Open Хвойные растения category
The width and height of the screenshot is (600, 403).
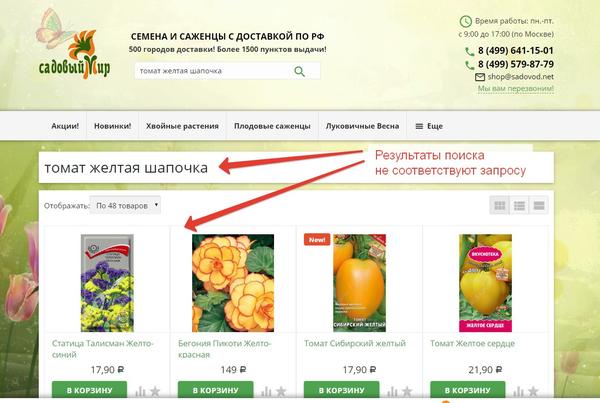(x=182, y=126)
